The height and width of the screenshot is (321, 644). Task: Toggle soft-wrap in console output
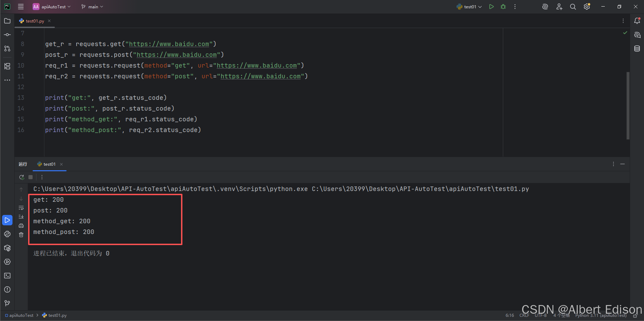tap(21, 208)
